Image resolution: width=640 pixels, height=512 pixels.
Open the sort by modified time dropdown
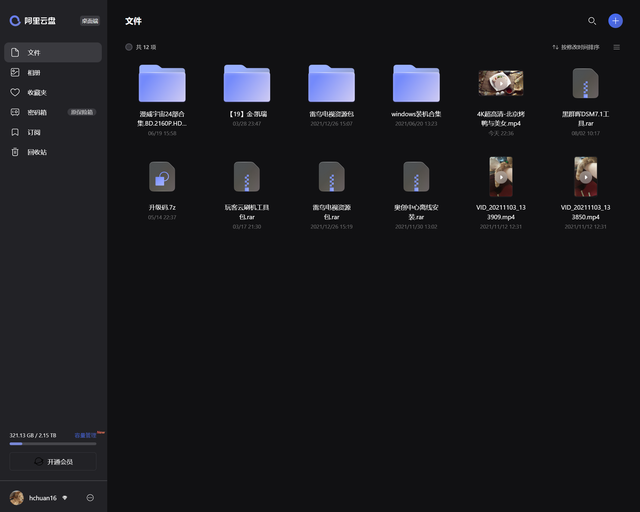click(576, 47)
